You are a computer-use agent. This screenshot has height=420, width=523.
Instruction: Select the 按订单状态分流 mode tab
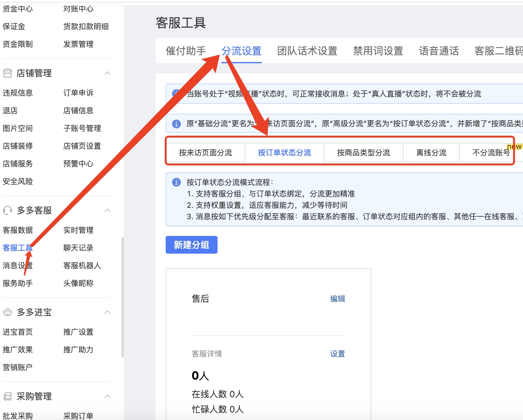point(285,153)
